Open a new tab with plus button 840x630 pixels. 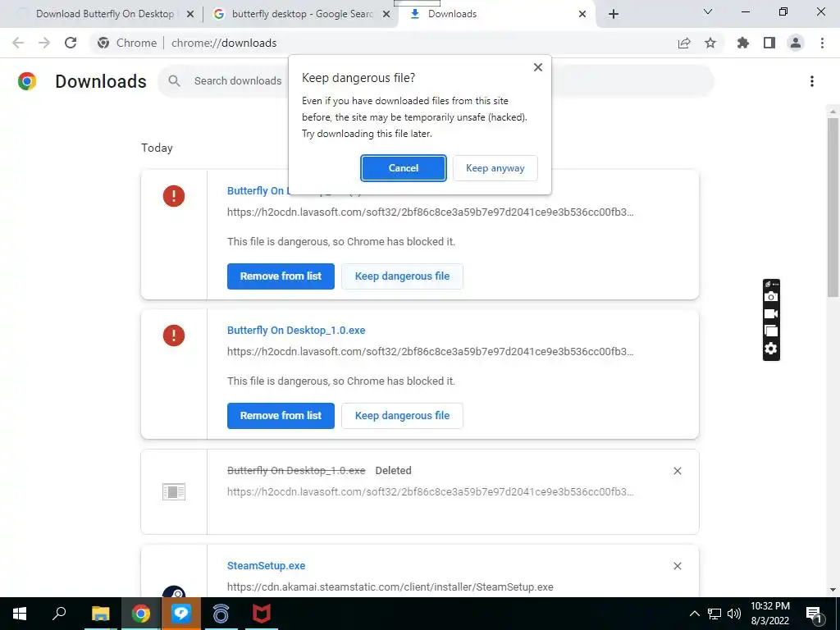point(614,14)
